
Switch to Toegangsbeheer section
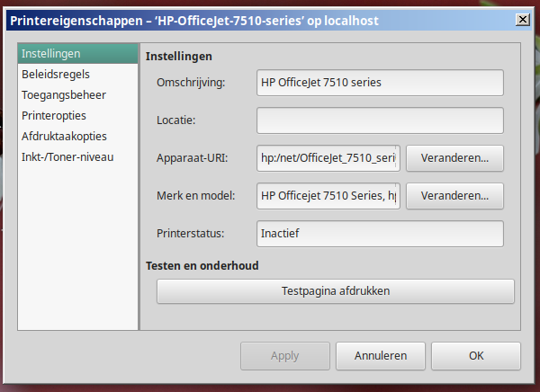pos(77,95)
